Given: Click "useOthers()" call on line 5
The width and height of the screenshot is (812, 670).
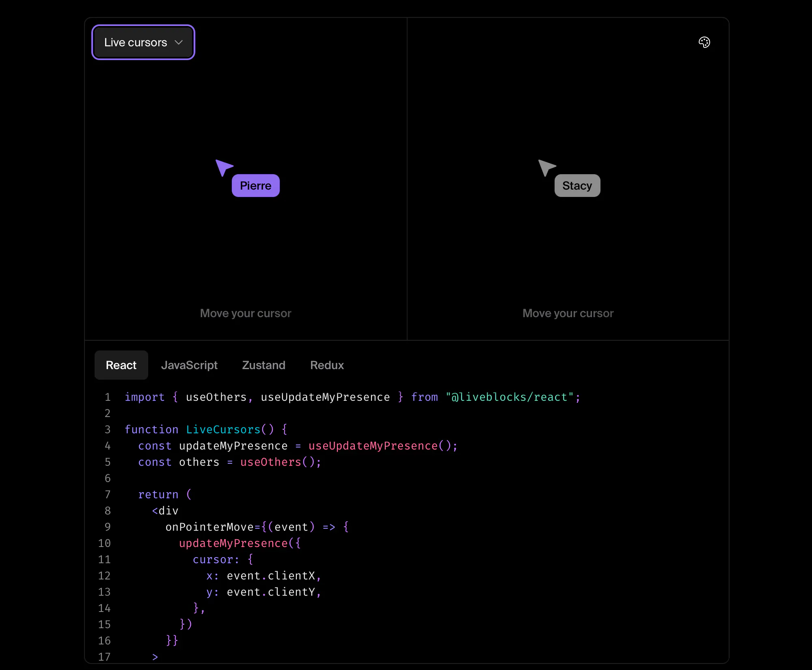Looking at the screenshot, I should coord(278,462).
